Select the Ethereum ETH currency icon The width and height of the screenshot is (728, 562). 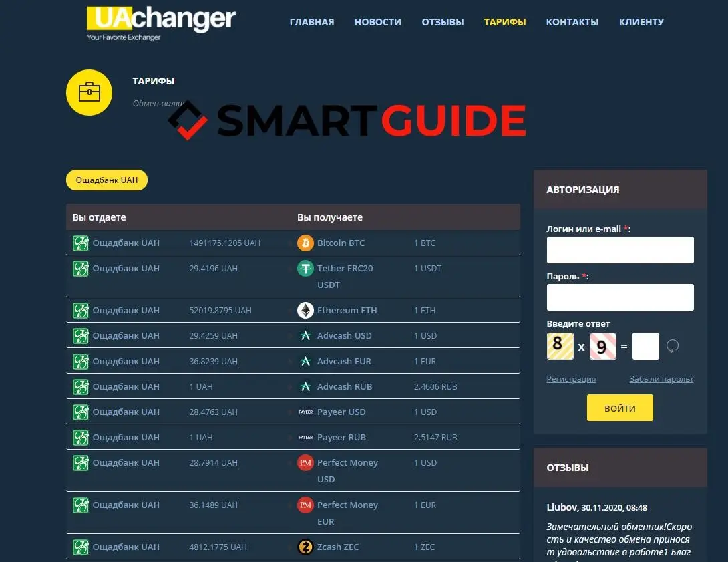point(305,310)
